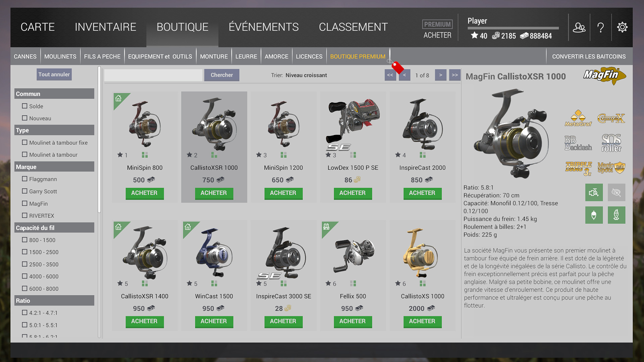Tick the 1500 - 2500 capacity checkbox
Image resolution: width=644 pixels, height=362 pixels.
point(24,252)
